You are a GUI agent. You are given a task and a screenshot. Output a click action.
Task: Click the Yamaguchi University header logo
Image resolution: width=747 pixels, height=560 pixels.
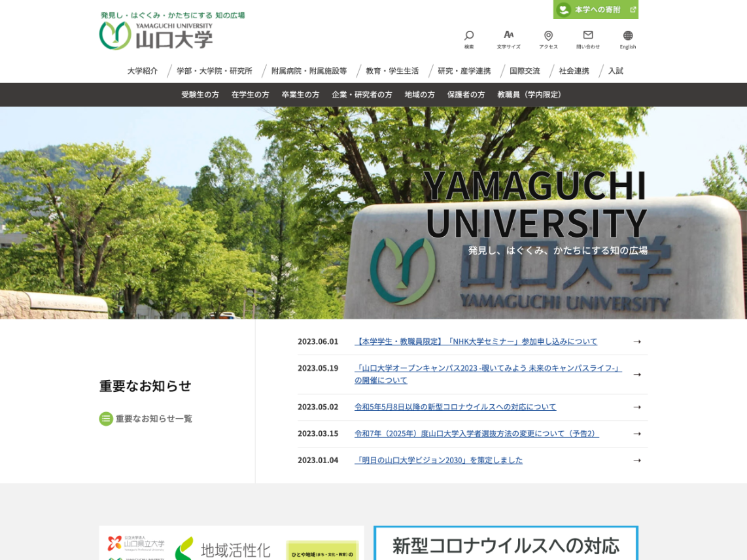coord(156,36)
